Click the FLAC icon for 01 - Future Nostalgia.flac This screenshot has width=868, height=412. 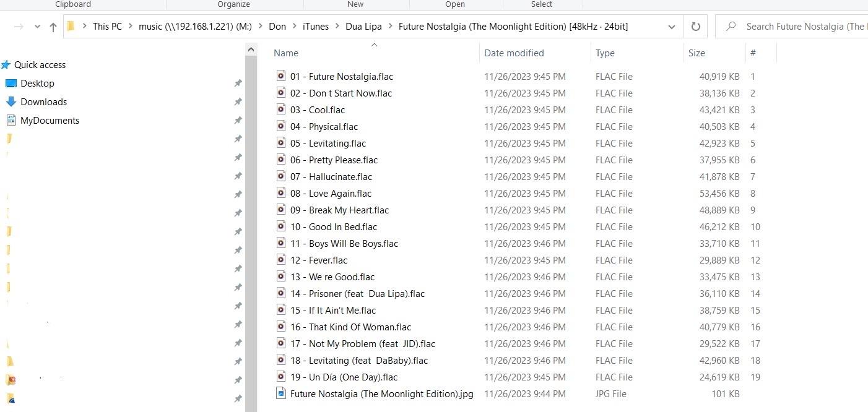click(x=281, y=76)
